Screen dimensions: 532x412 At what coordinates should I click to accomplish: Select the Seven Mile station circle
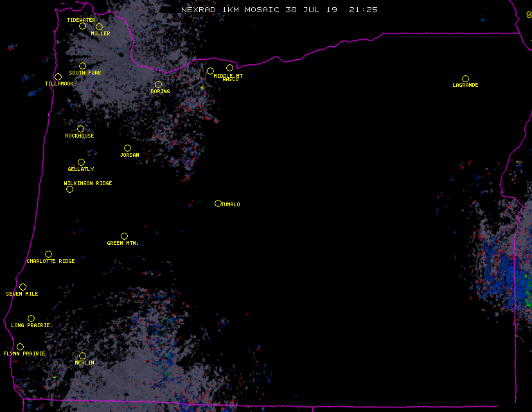point(22,287)
